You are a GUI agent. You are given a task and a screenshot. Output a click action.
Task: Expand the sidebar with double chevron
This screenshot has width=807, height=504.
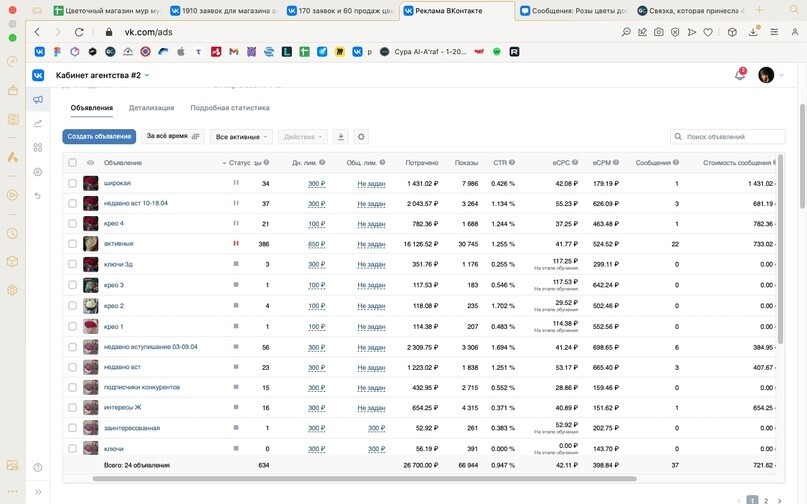[x=38, y=492]
